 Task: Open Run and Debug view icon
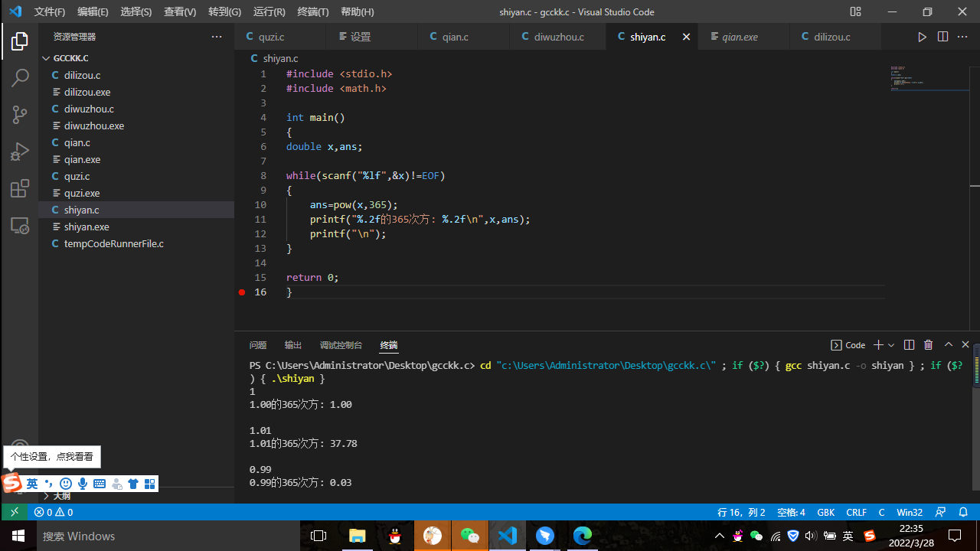click(x=20, y=152)
